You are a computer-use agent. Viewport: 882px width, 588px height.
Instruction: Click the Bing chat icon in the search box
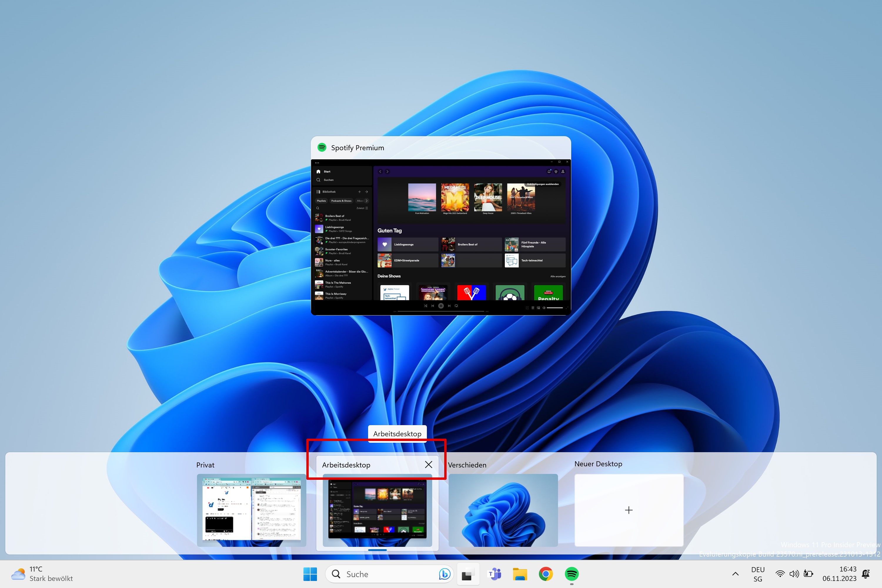coord(444,574)
